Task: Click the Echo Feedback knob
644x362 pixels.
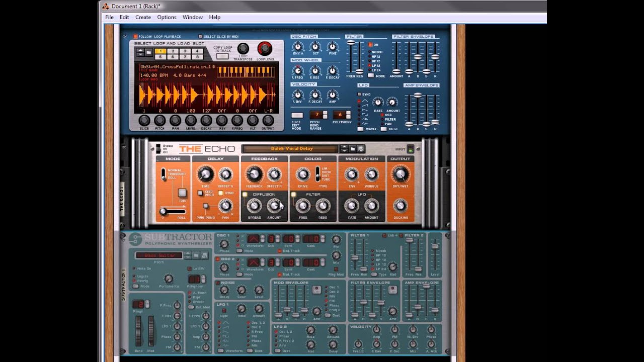Action: [x=254, y=174]
